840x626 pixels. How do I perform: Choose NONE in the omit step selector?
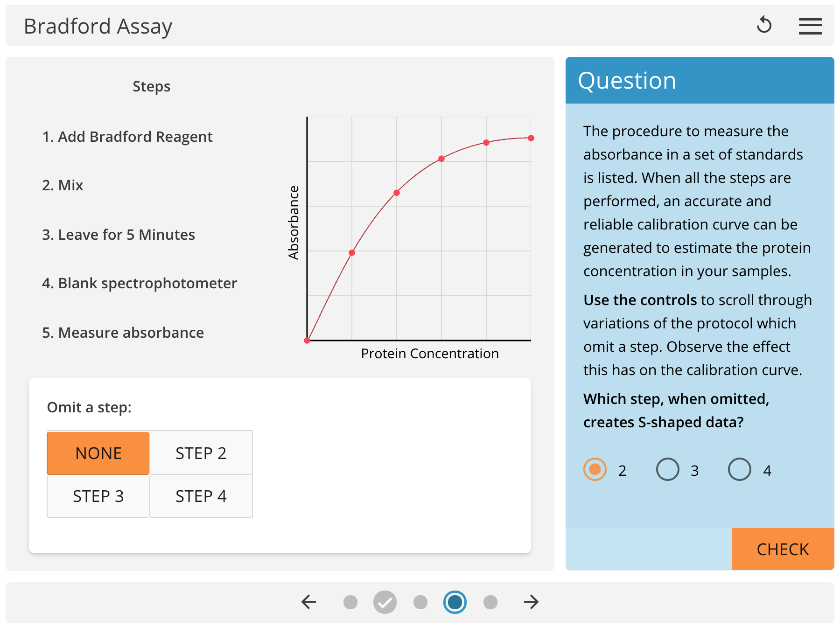(x=98, y=452)
